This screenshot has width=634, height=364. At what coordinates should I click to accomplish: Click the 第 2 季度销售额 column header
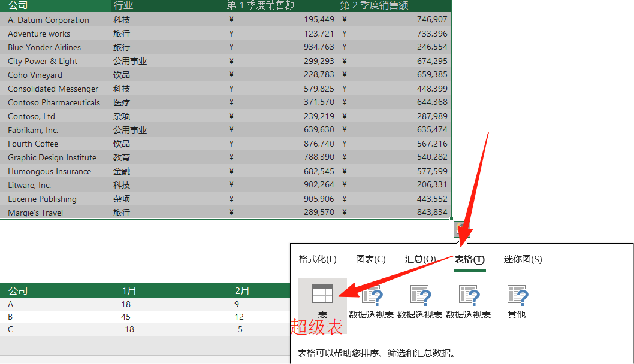tap(374, 5)
